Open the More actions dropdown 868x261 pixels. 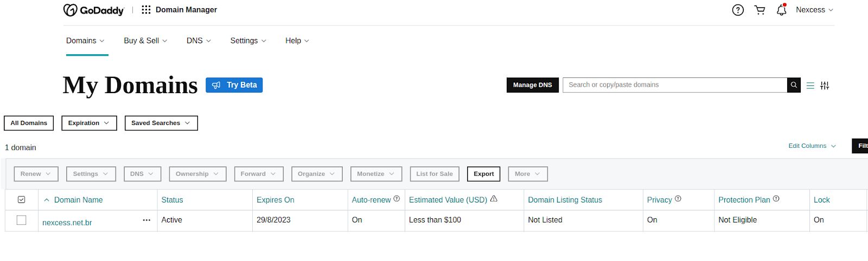point(528,174)
